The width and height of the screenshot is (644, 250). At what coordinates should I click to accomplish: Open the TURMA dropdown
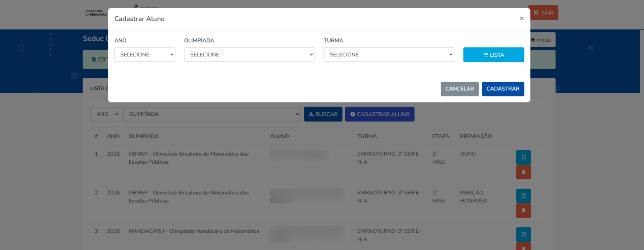388,55
